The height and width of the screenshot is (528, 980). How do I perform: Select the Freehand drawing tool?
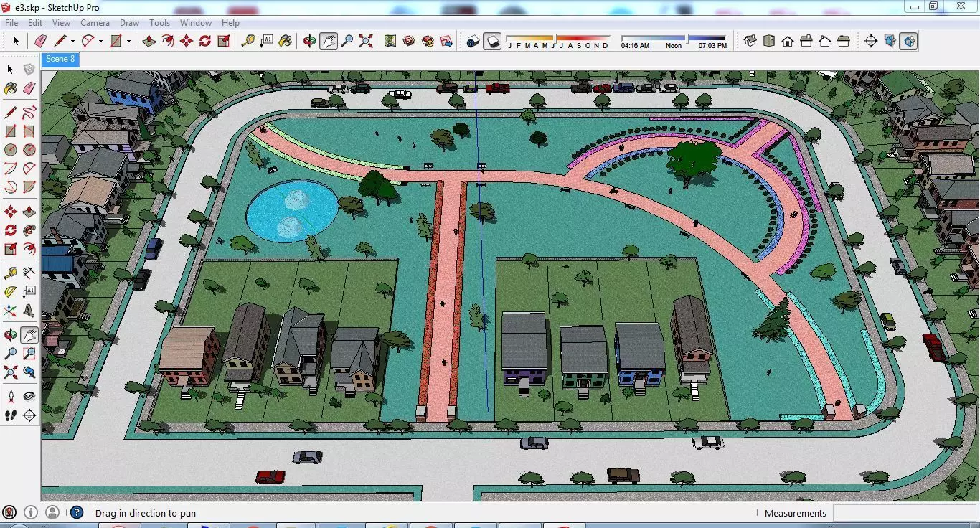tap(29, 113)
